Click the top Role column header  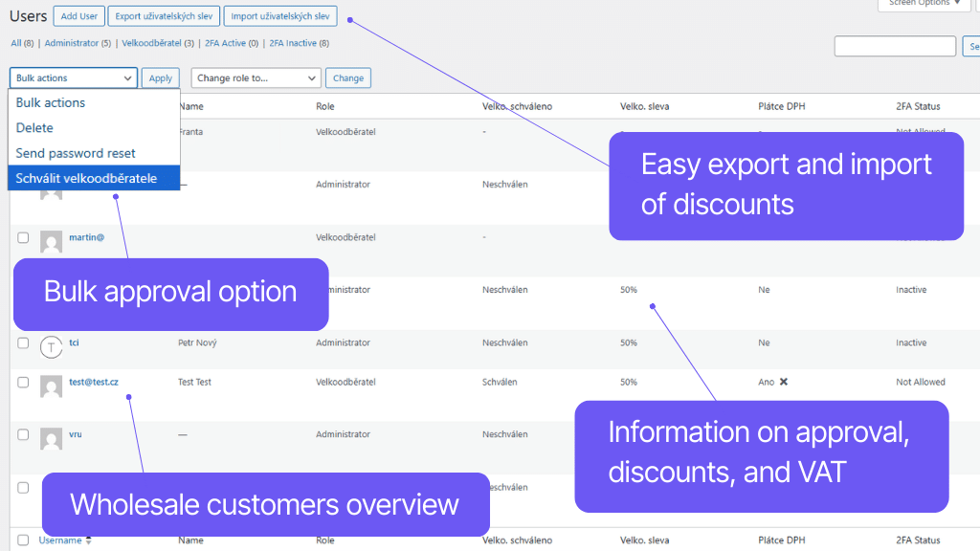point(325,106)
